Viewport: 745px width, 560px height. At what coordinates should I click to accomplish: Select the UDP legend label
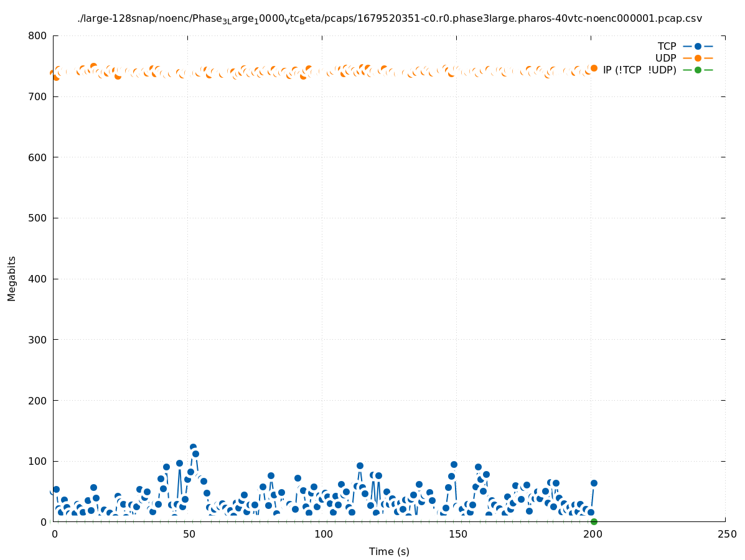665,58
